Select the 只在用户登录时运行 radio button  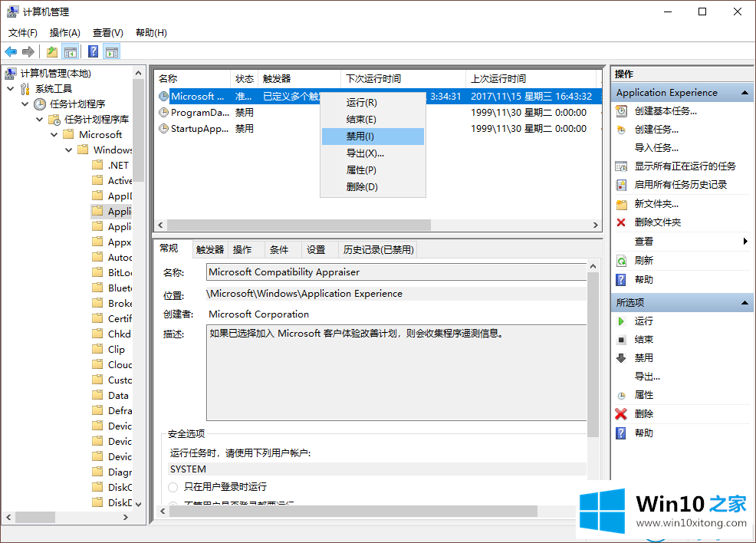[x=173, y=487]
